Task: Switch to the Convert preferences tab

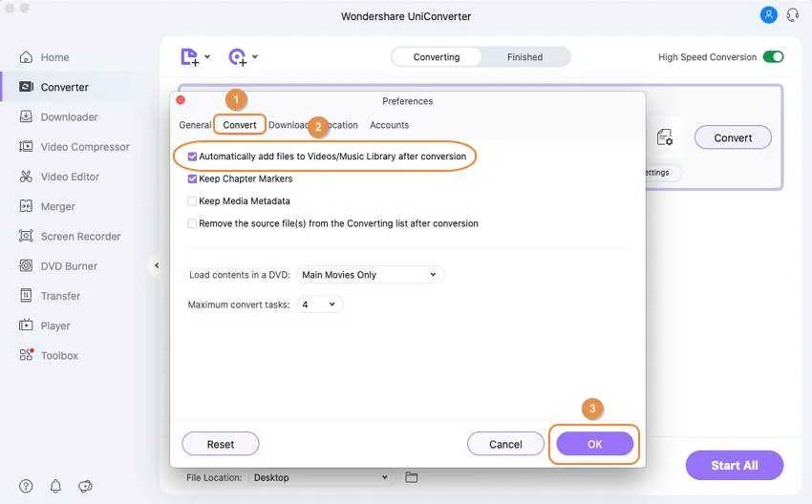Action: tap(240, 125)
